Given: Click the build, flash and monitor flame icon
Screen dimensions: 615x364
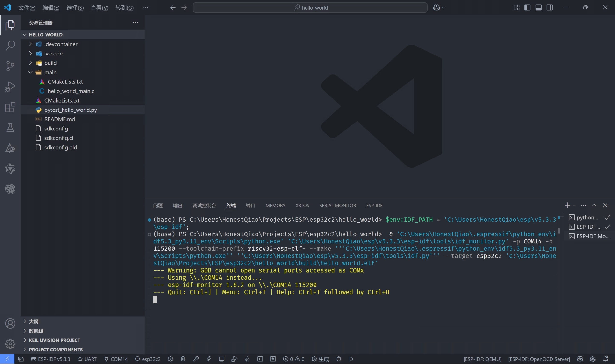Looking at the screenshot, I should [247, 359].
